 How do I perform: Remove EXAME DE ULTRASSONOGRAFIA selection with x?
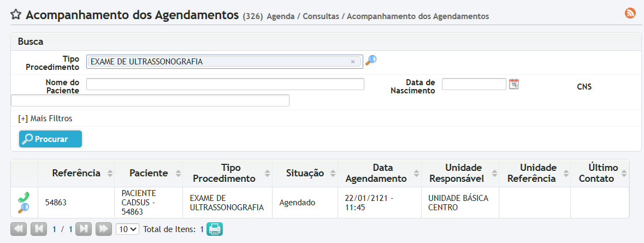coord(353,62)
